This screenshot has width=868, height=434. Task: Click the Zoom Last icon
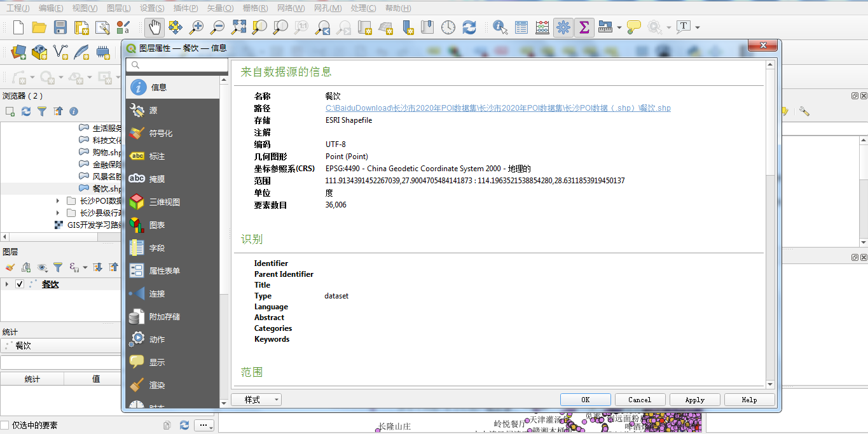pyautogui.click(x=322, y=27)
